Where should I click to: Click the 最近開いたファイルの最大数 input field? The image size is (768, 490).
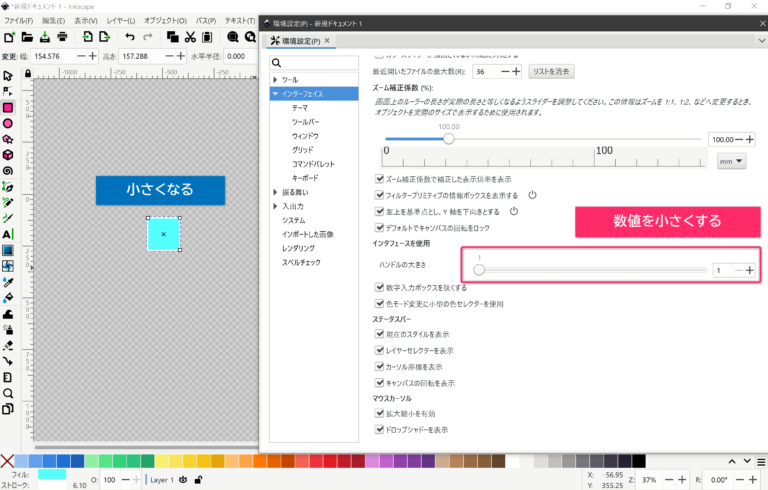[486, 72]
